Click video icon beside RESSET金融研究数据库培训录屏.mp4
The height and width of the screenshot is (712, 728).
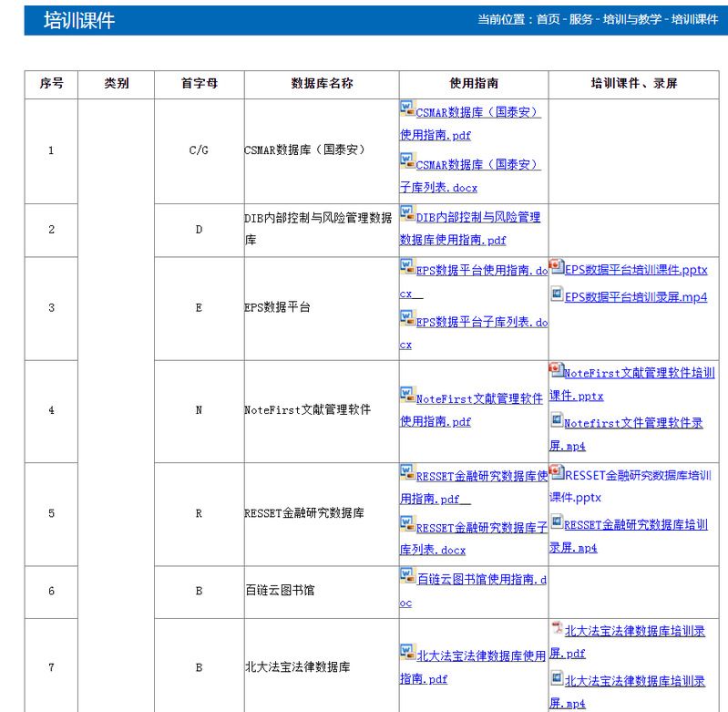556,522
